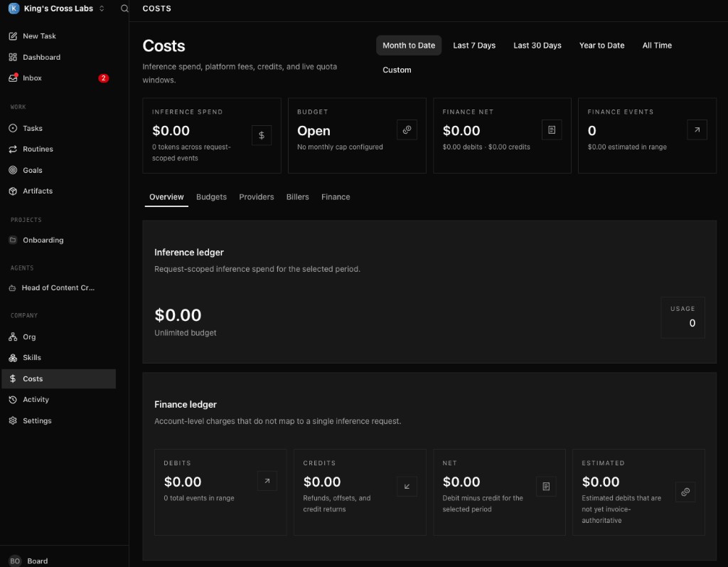This screenshot has height=567, width=728.
Task: Click COSTS breadcrumb in top bar
Action: coord(157,9)
